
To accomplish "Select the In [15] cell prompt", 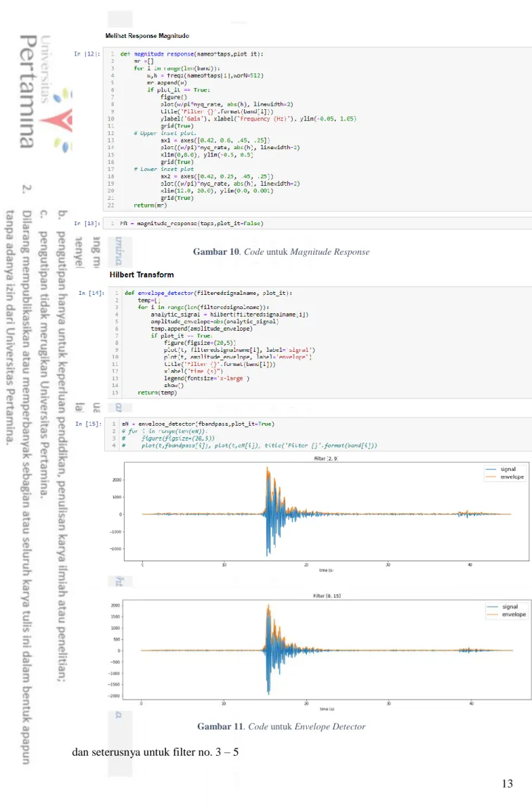I will [87, 424].
